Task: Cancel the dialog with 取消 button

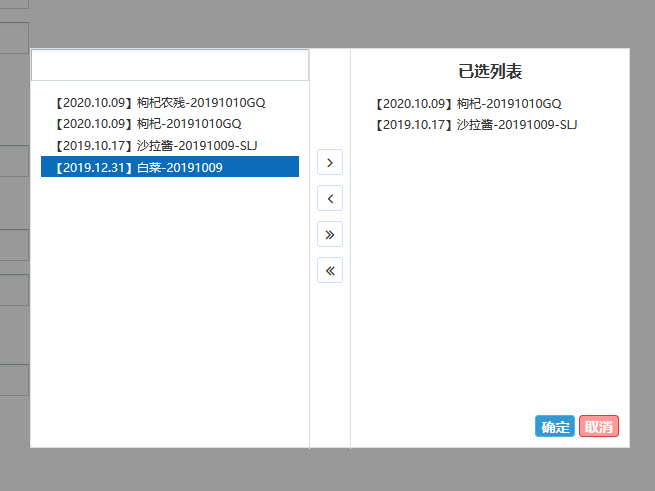Action: click(599, 427)
